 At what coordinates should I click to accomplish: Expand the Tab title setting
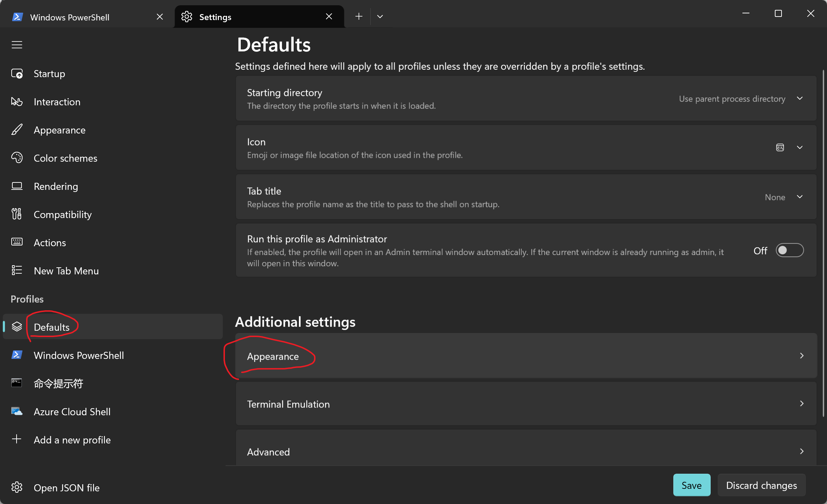800,197
